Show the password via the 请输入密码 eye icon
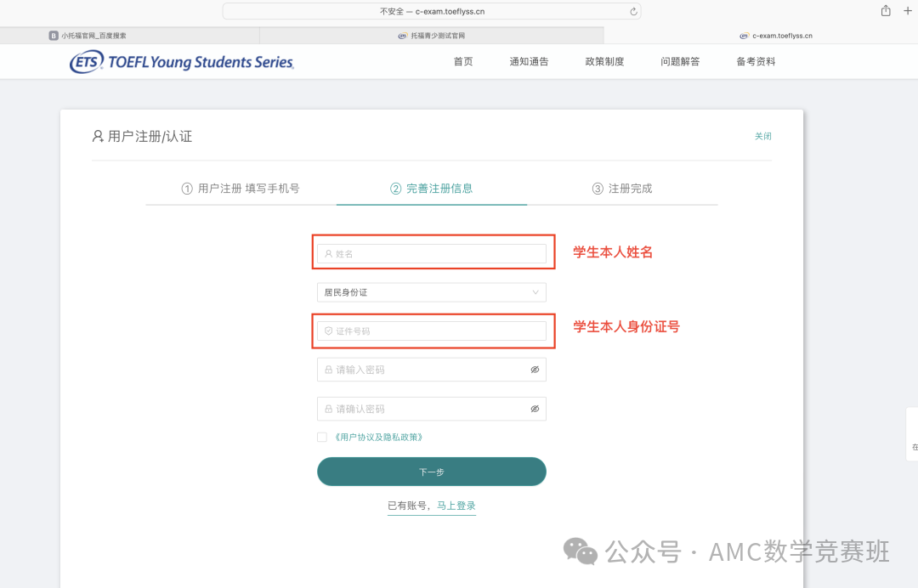The height and width of the screenshot is (588, 918). [x=535, y=370]
